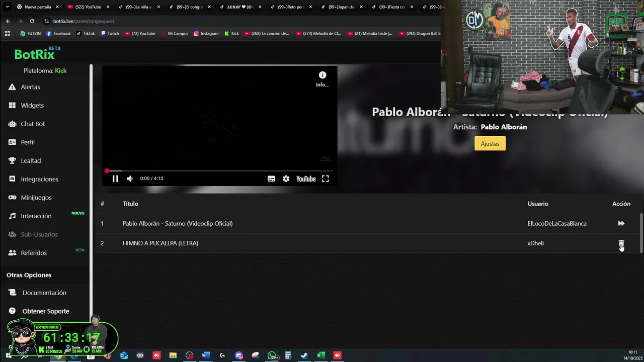Go back in browser history
Viewport: 644px width, 362px height.
point(8,21)
